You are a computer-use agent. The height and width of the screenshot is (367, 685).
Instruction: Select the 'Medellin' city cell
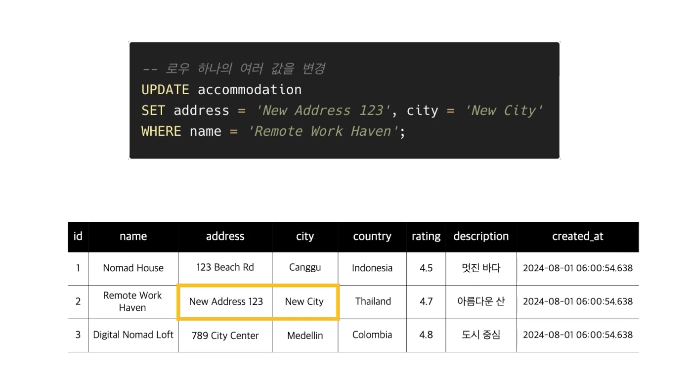[x=305, y=336]
